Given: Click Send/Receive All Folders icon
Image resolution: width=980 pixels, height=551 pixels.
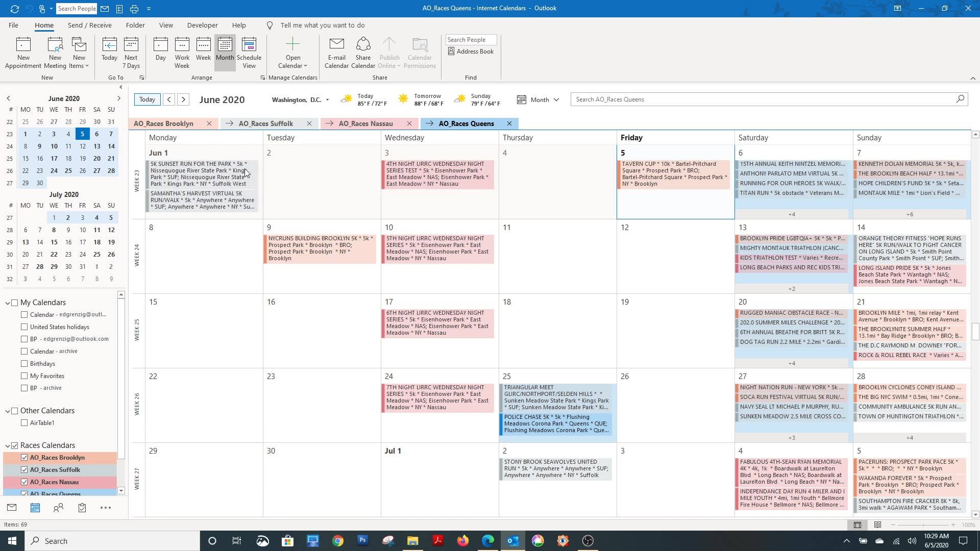Looking at the screenshot, I should point(14,9).
